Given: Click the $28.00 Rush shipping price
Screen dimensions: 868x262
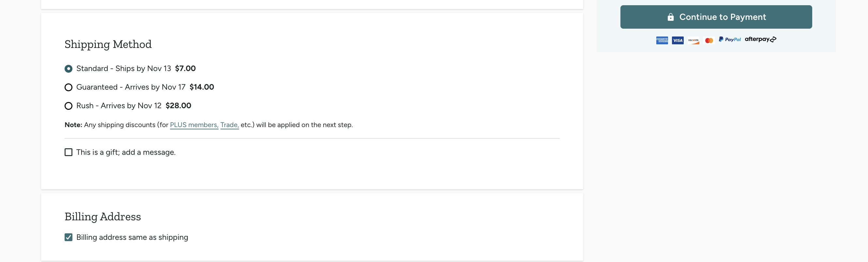Looking at the screenshot, I should click(x=178, y=106).
